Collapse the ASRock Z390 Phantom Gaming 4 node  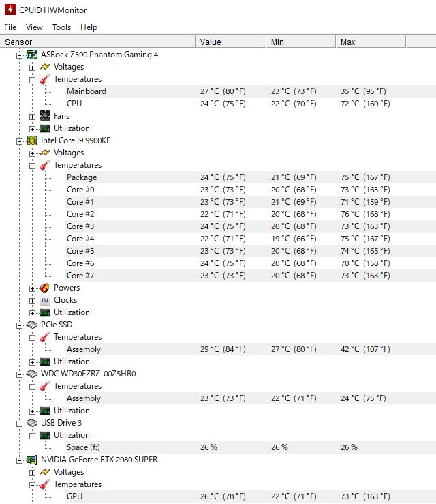[x=20, y=55]
